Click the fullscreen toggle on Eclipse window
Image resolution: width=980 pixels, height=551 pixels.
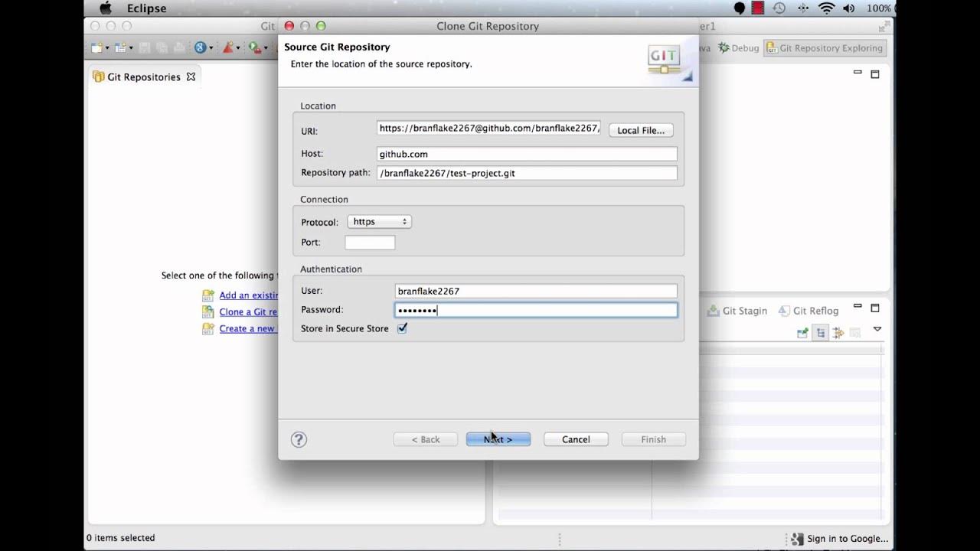click(x=884, y=26)
